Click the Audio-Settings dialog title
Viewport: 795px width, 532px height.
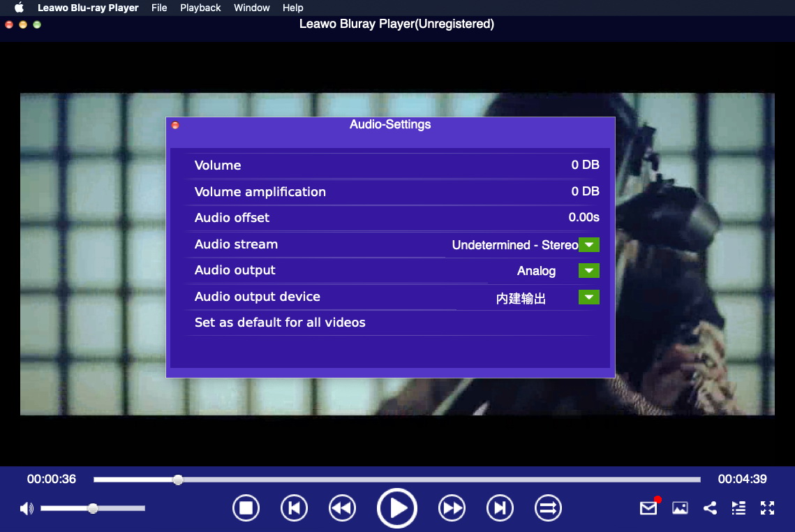pos(390,125)
